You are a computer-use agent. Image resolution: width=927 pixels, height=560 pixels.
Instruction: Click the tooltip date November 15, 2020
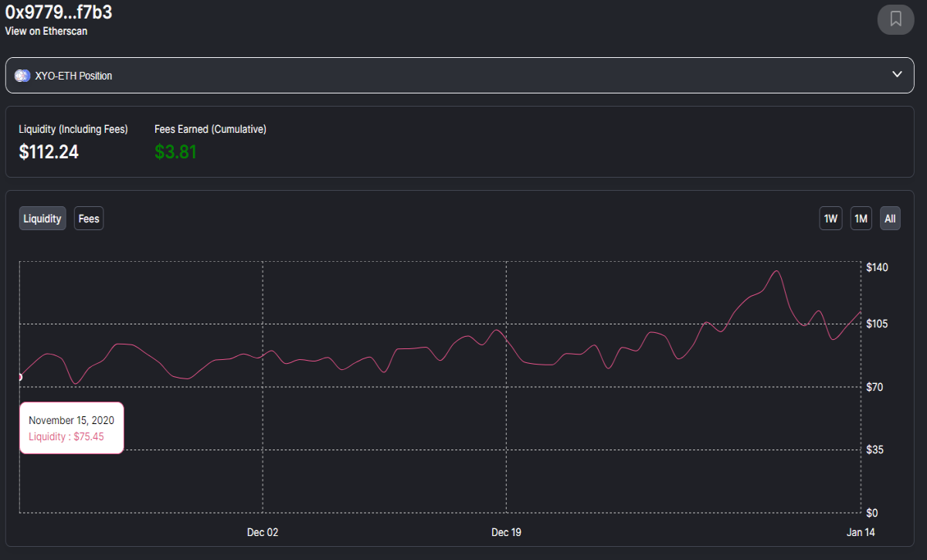[71, 420]
